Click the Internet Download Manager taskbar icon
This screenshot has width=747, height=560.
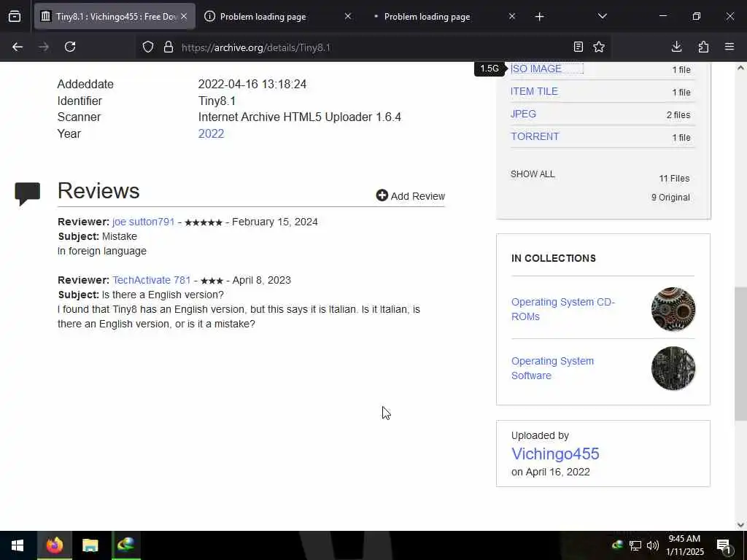125,545
